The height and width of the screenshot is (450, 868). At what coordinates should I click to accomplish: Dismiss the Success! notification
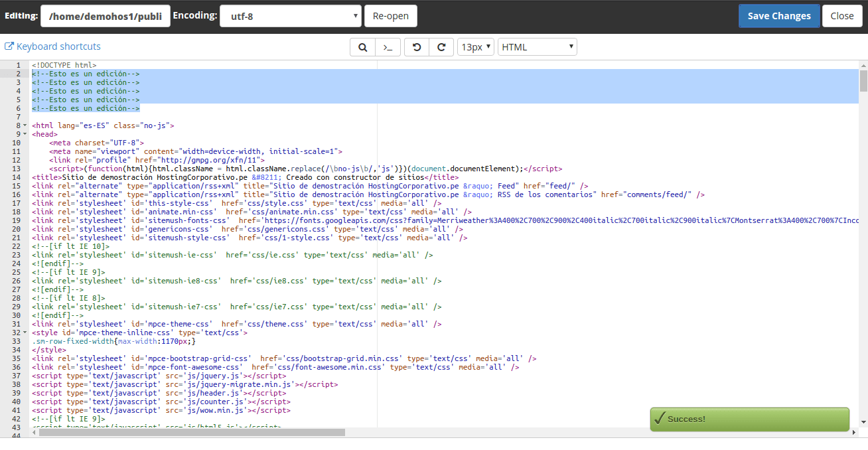[750, 419]
